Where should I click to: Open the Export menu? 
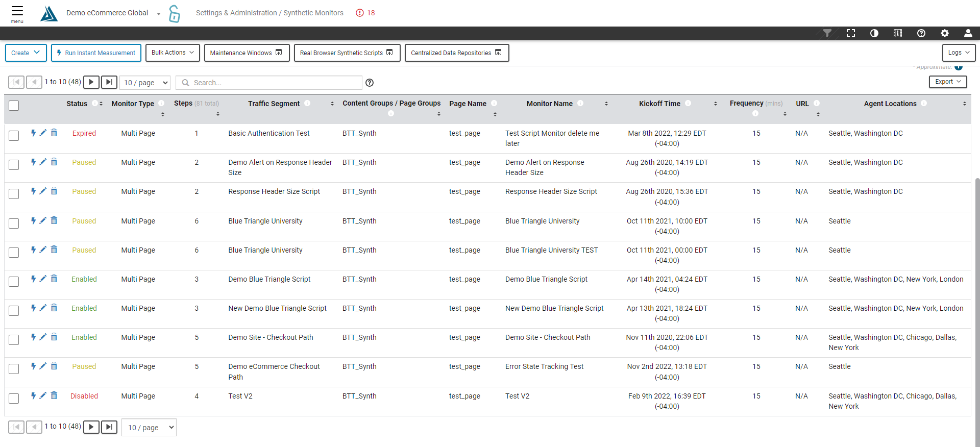(947, 82)
